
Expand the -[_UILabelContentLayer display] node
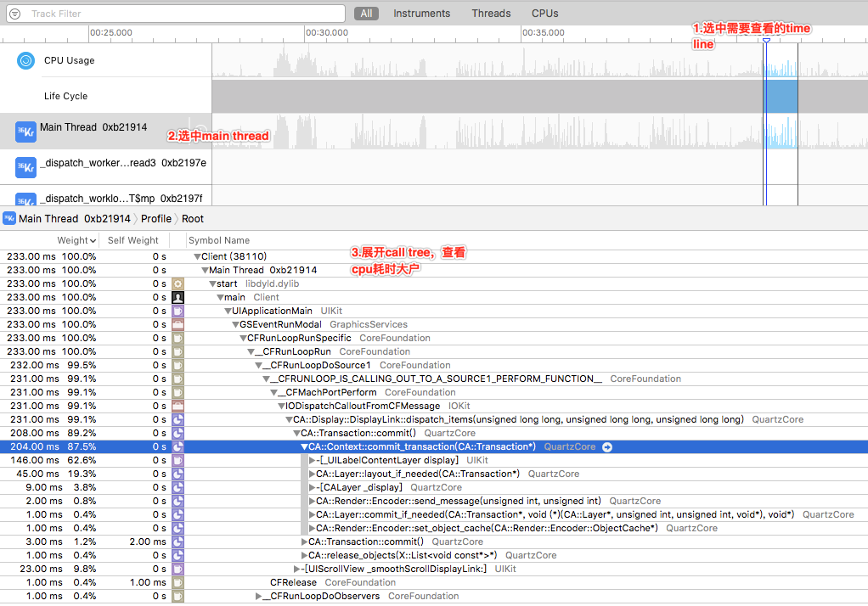[313, 461]
